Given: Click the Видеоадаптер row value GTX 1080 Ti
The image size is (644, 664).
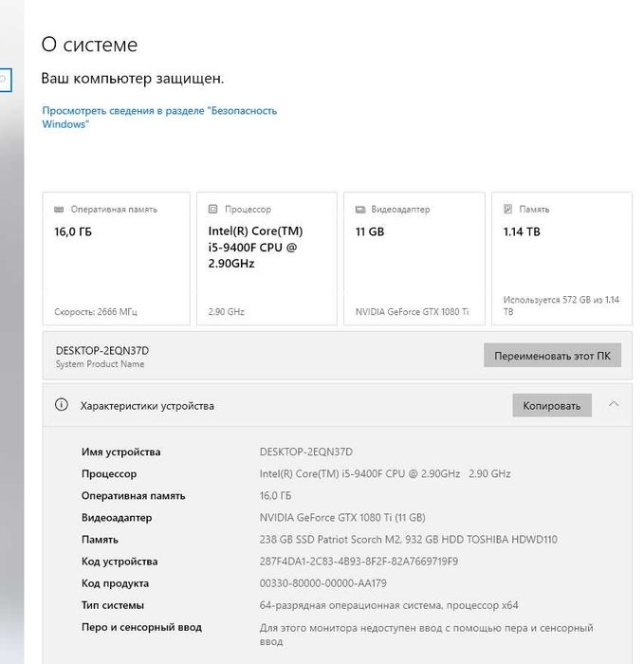Looking at the screenshot, I should (x=342, y=518).
